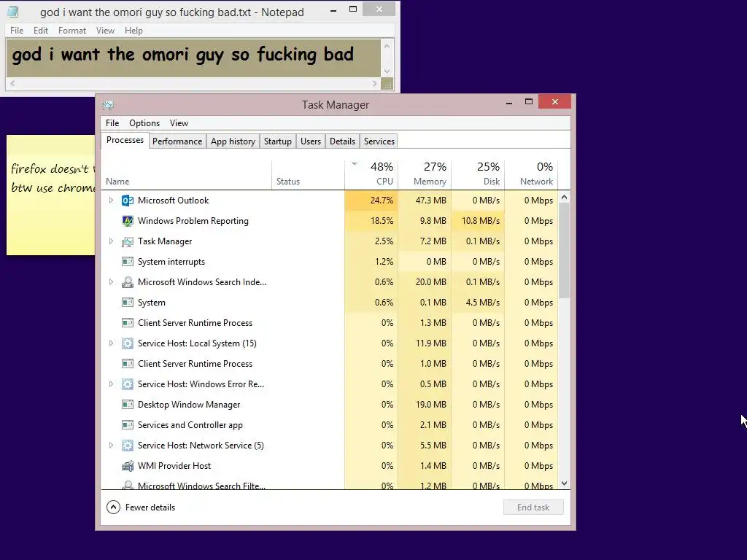Screen dimensions: 747x560
Task: Select the Processes tab
Action: (x=125, y=140)
